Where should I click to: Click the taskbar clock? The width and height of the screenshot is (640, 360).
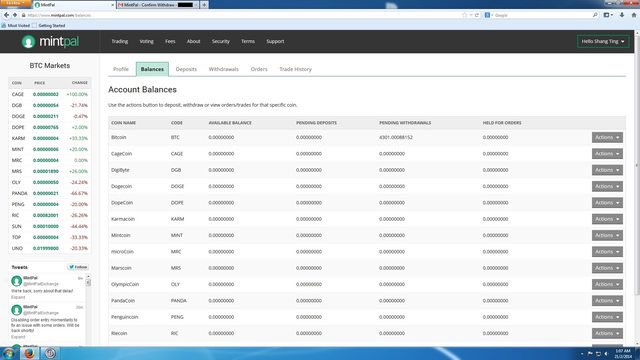point(622,353)
